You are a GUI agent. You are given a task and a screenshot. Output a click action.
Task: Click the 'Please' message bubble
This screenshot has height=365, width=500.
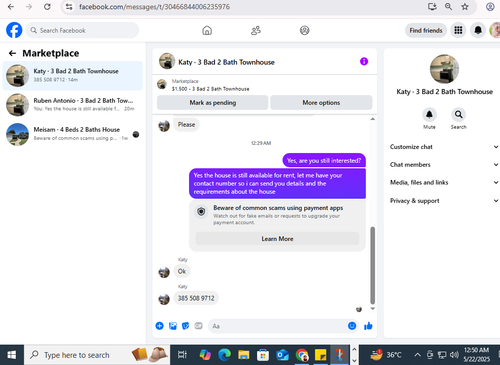click(x=186, y=125)
